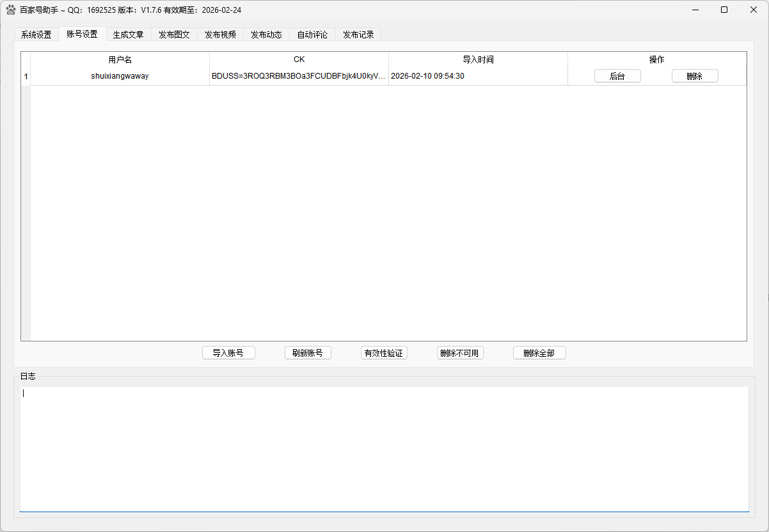Switch to the 发布图文 tab
This screenshot has width=769, height=532.
tap(174, 35)
